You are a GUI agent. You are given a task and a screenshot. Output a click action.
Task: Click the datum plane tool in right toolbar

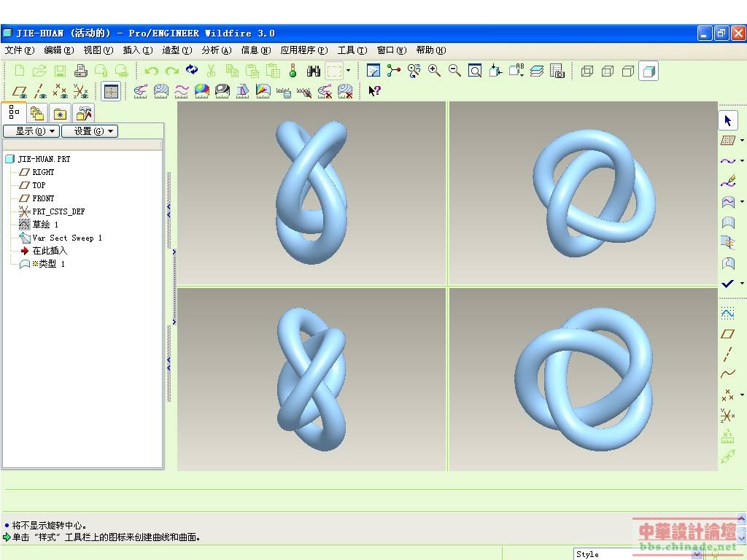pos(727,334)
